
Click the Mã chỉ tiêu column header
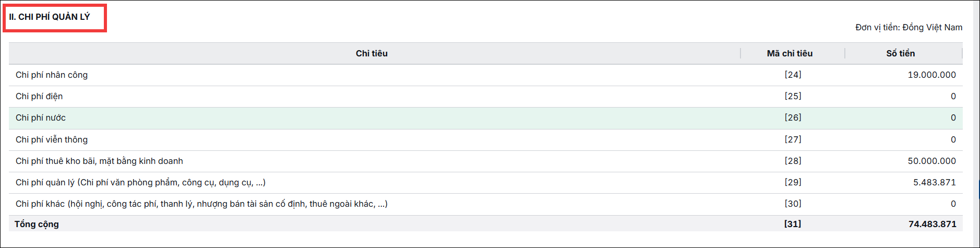790,53
